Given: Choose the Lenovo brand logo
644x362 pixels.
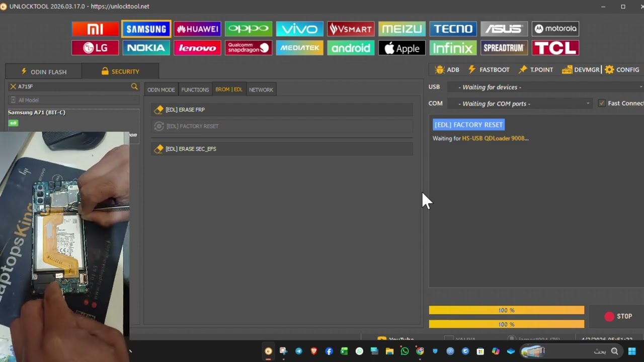Looking at the screenshot, I should (197, 48).
